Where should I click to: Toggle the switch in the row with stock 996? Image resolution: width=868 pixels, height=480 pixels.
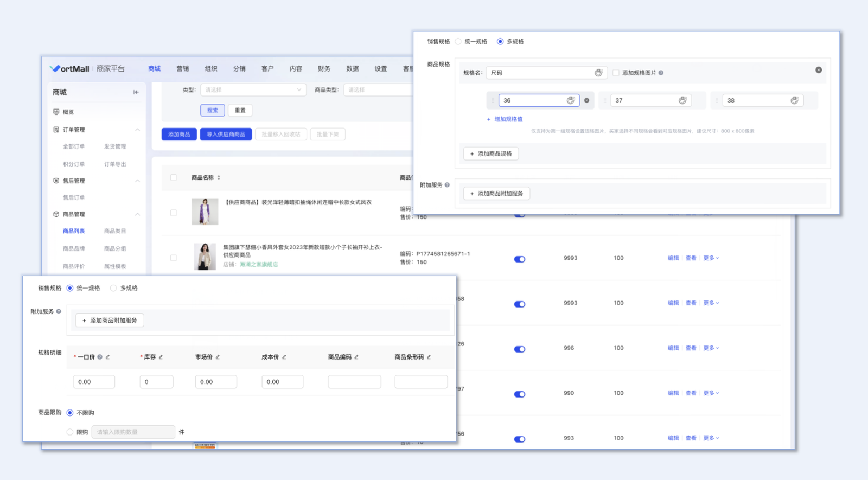pyautogui.click(x=520, y=349)
